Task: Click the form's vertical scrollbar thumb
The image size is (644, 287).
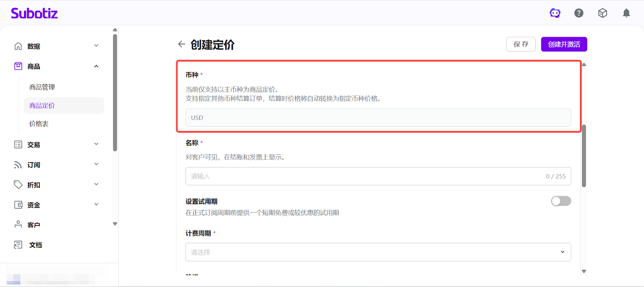Action: point(584,156)
